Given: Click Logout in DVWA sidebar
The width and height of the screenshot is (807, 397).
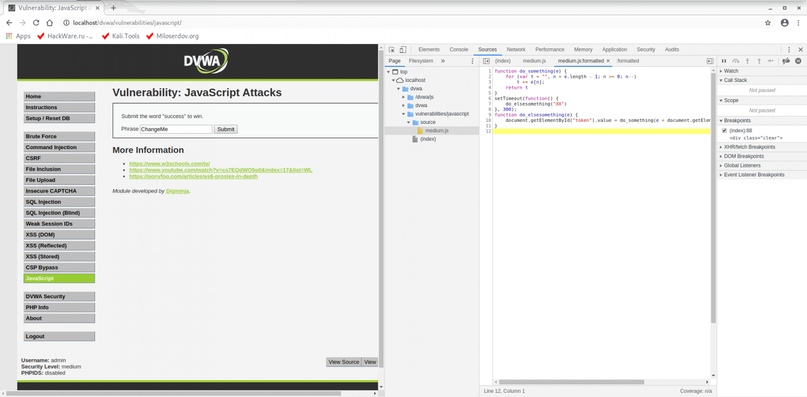Looking at the screenshot, I should [59, 336].
